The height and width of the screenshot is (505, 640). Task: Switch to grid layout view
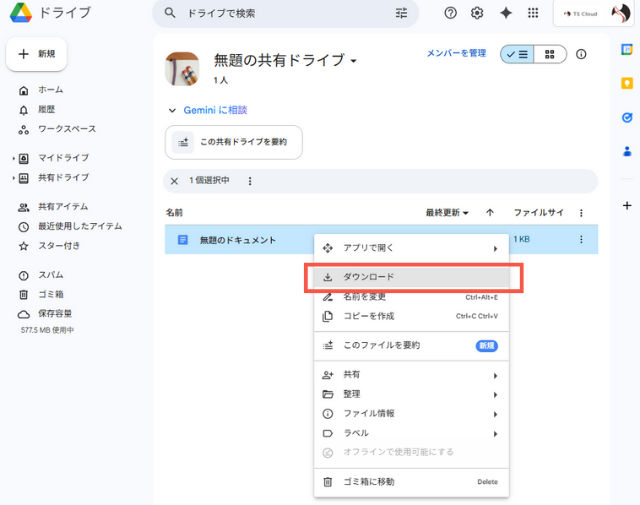(549, 54)
